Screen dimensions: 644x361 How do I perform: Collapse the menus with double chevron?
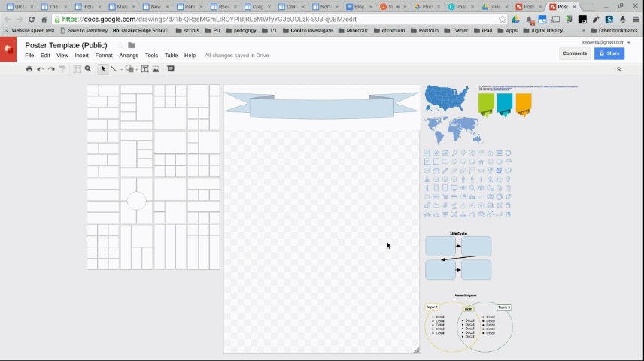[619, 69]
